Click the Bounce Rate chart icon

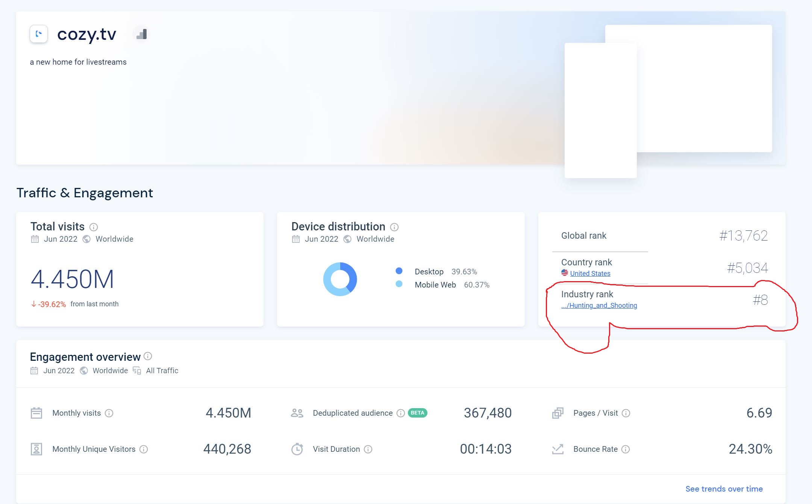(558, 449)
